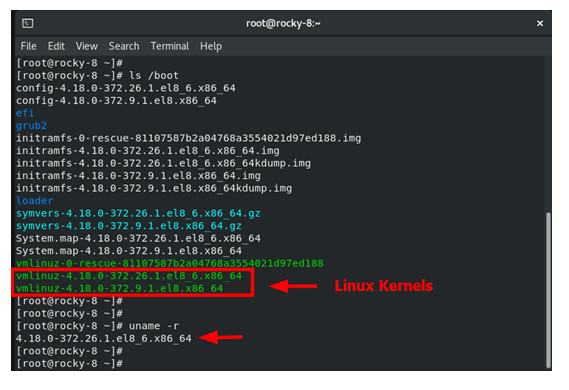The image size is (569, 390).
Task: Click System.map-4.18.0-372.9.1.el8.x86_64
Action: pyautogui.click(x=129, y=251)
